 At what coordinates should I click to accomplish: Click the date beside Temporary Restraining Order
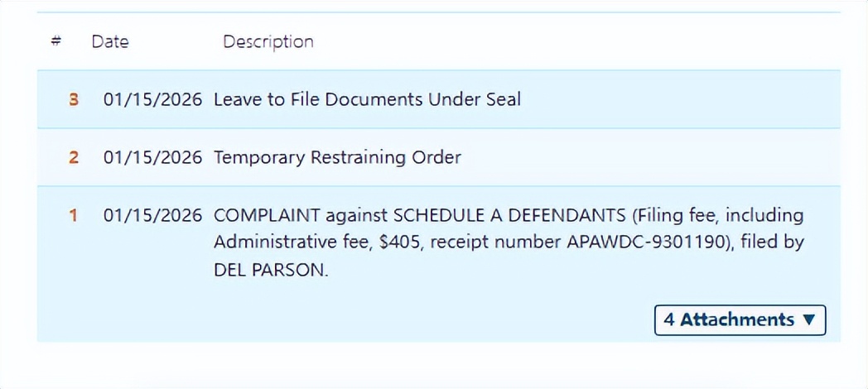click(x=152, y=157)
